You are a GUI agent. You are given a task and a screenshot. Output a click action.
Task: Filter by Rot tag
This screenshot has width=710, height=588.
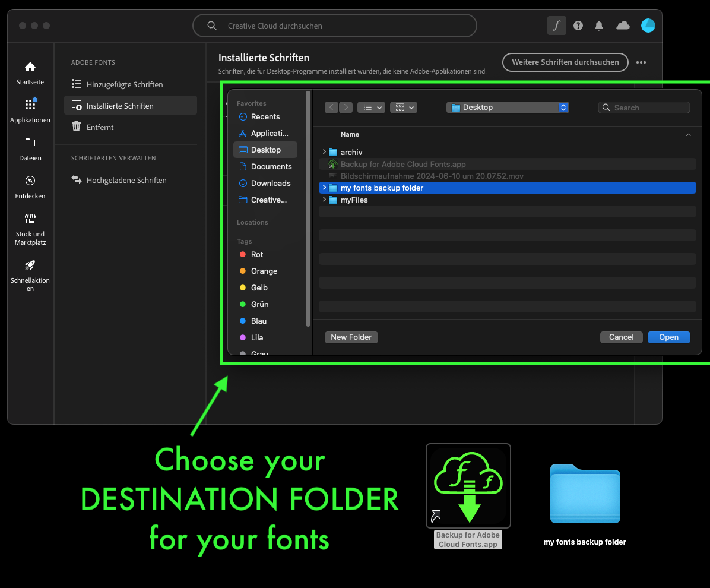pyautogui.click(x=265, y=254)
